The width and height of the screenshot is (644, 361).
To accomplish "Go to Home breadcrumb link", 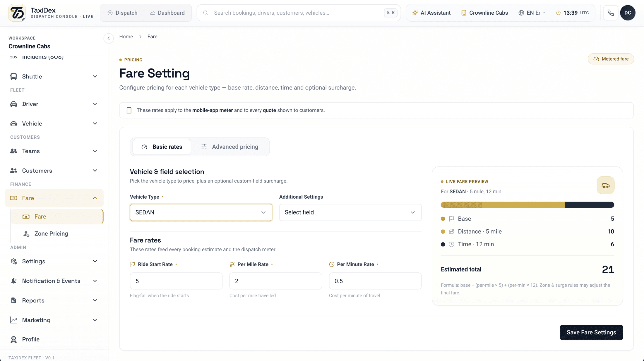I will (126, 37).
